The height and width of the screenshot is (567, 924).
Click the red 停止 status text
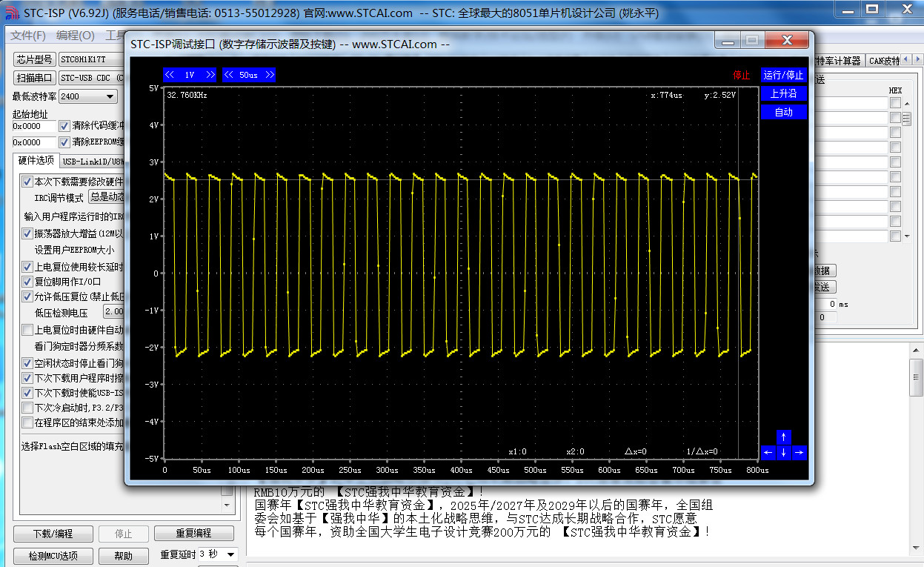point(742,75)
